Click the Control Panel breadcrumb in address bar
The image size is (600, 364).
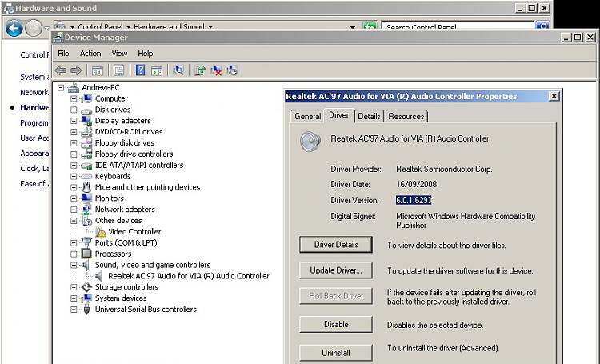pos(100,26)
